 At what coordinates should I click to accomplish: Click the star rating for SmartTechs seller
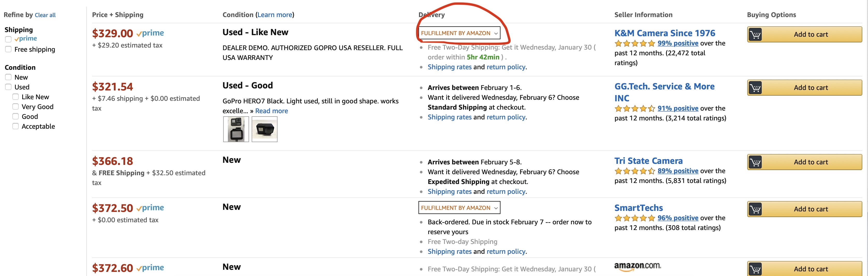point(634,218)
